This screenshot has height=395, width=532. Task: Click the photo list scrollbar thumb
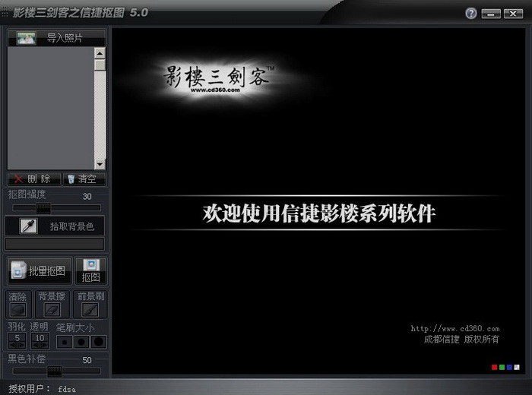point(100,65)
